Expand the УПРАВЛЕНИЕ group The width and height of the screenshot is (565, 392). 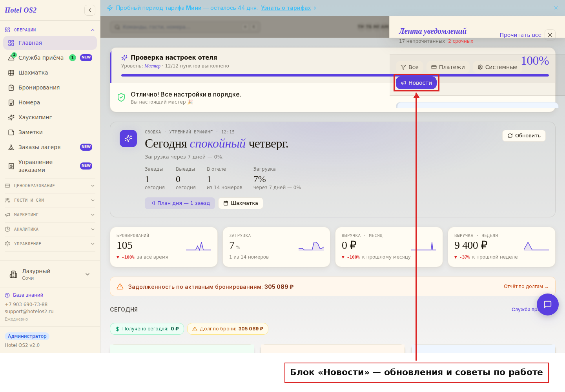(x=50, y=244)
